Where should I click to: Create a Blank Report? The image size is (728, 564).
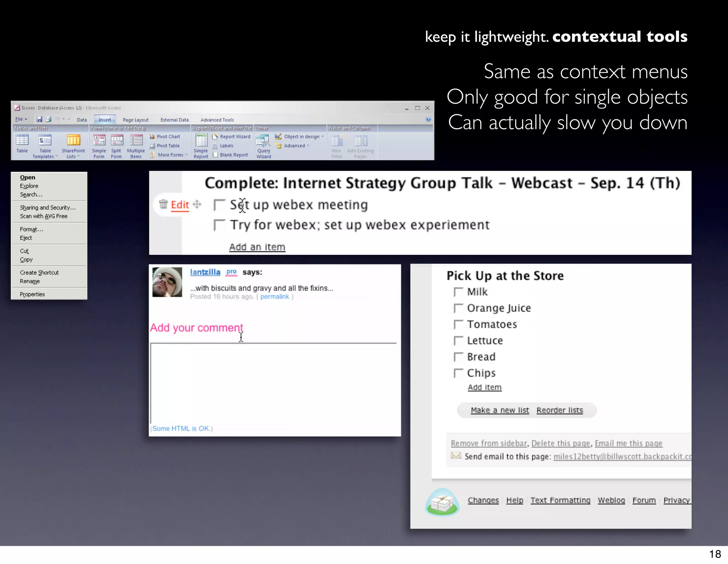click(230, 155)
